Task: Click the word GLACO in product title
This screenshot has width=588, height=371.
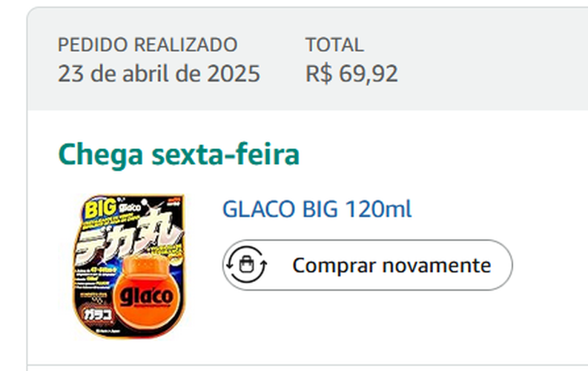Action: [x=259, y=210]
